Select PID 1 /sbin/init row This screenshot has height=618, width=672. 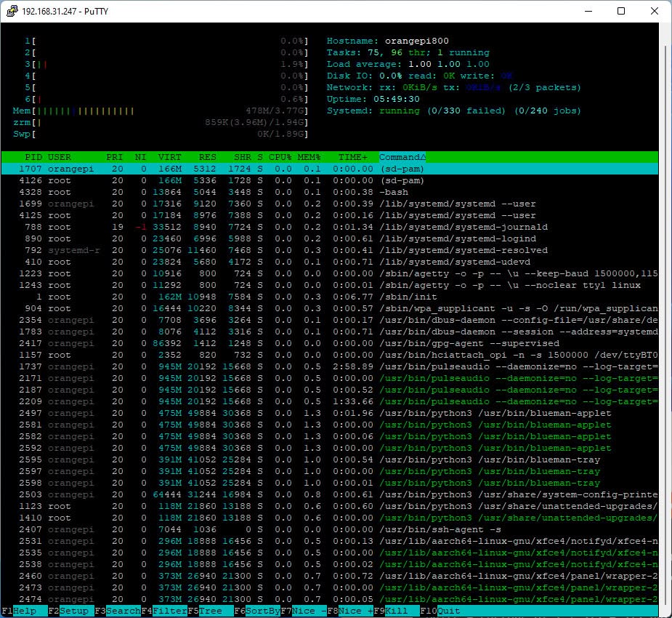click(x=330, y=297)
